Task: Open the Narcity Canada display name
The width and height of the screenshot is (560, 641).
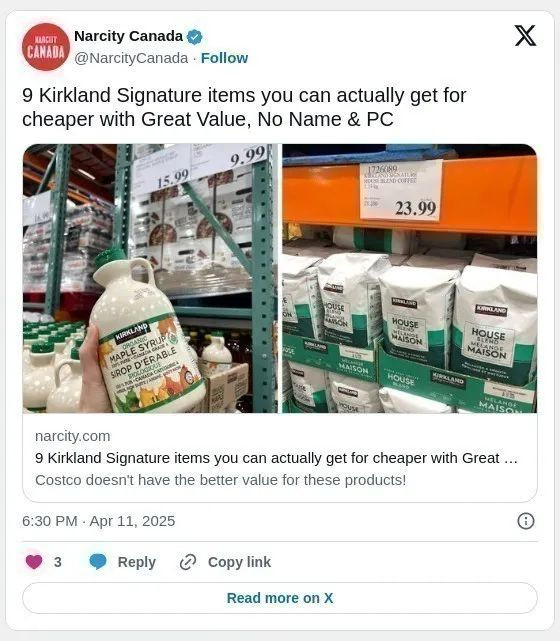Action: pos(128,36)
